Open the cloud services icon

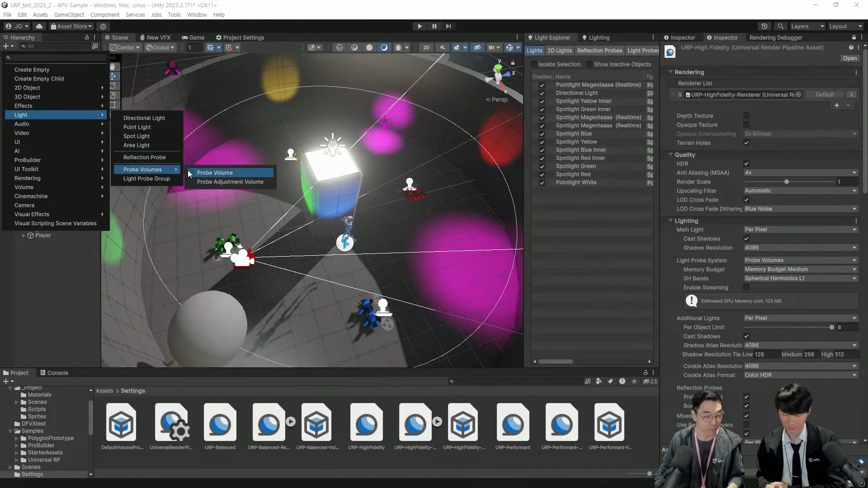click(39, 26)
